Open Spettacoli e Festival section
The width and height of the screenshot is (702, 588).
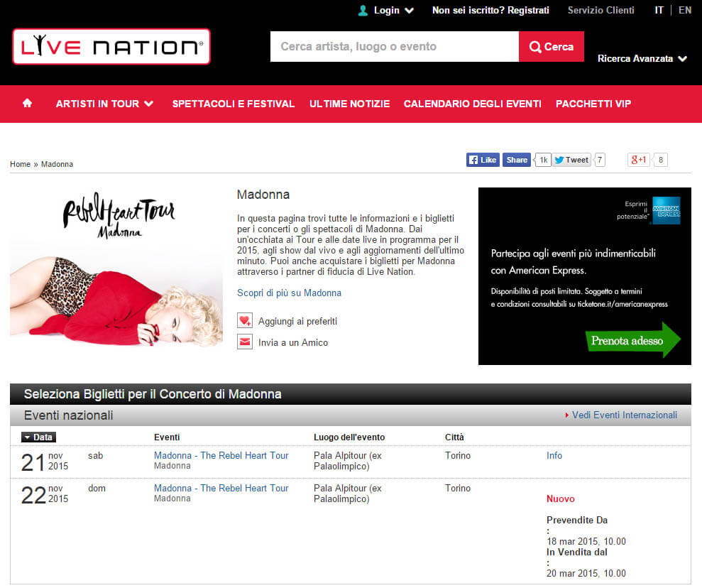[234, 104]
